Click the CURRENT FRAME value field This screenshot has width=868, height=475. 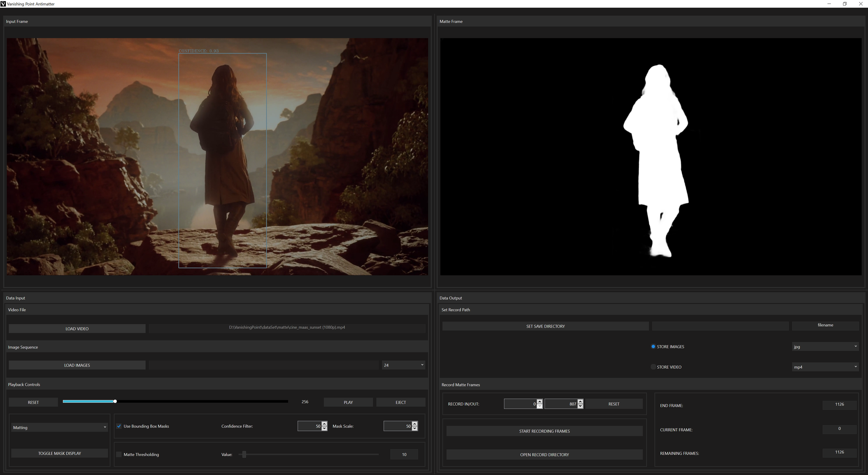pos(840,429)
